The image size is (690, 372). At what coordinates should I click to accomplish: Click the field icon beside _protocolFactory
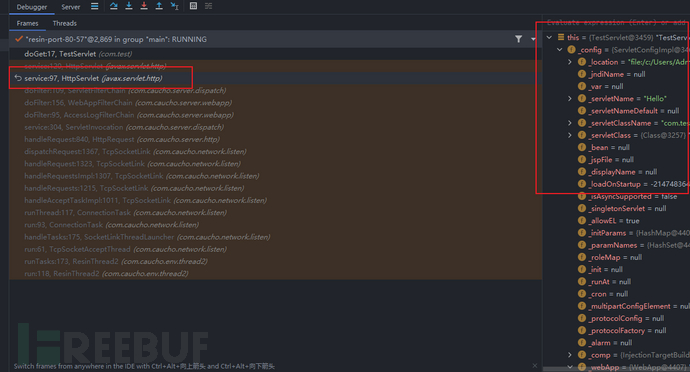[582, 330]
